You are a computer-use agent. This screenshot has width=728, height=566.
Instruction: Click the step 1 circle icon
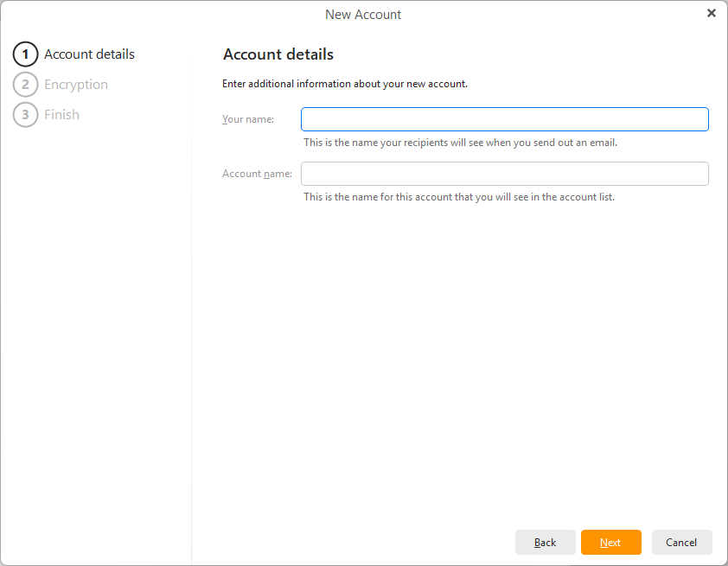coord(25,54)
